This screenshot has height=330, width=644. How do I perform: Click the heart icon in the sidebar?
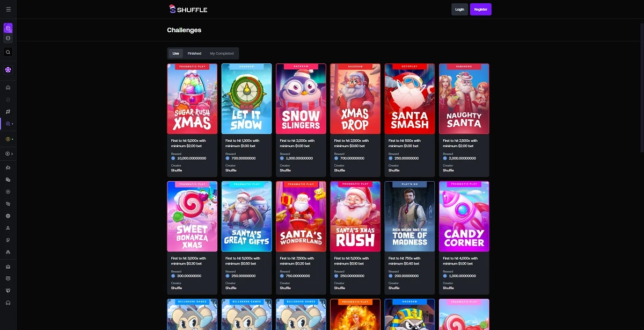coord(8,290)
